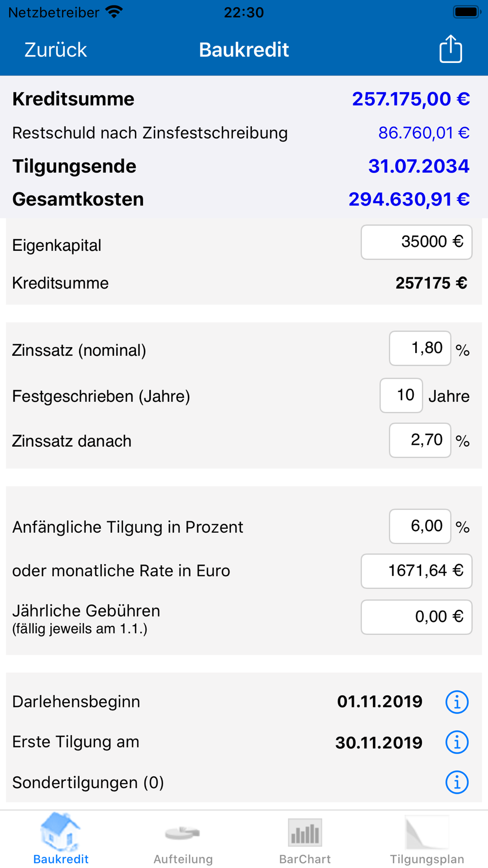Open the Sondertilgungen (0) row
The height and width of the screenshot is (868, 488).
coord(244,783)
